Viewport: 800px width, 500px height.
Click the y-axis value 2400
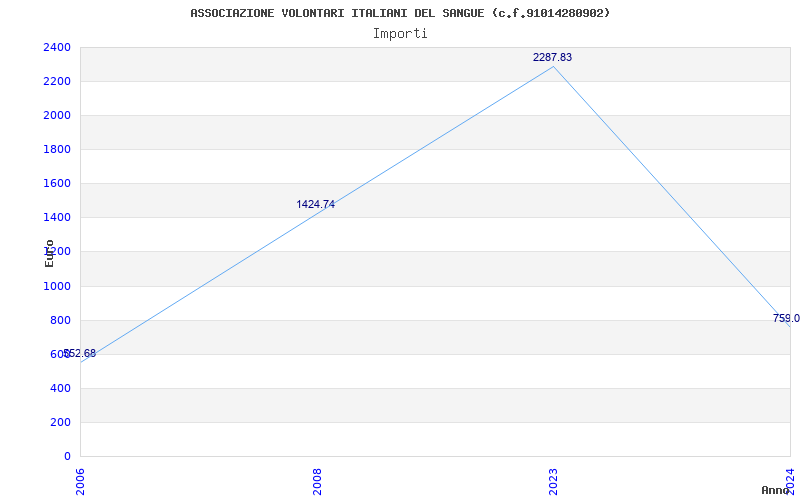tap(57, 47)
